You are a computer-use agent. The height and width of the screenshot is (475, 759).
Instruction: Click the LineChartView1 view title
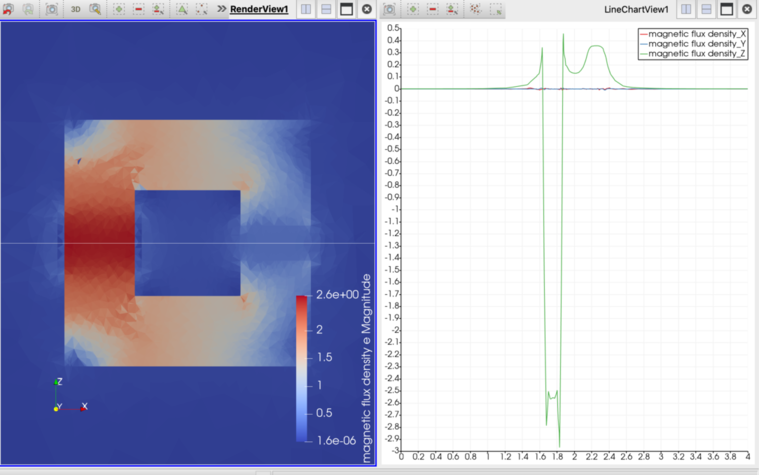[x=636, y=9]
